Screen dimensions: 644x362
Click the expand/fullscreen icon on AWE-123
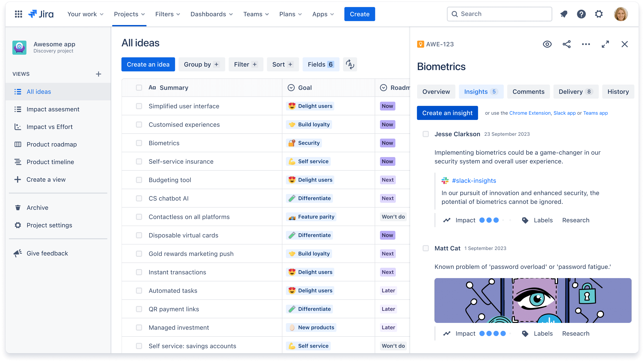606,44
